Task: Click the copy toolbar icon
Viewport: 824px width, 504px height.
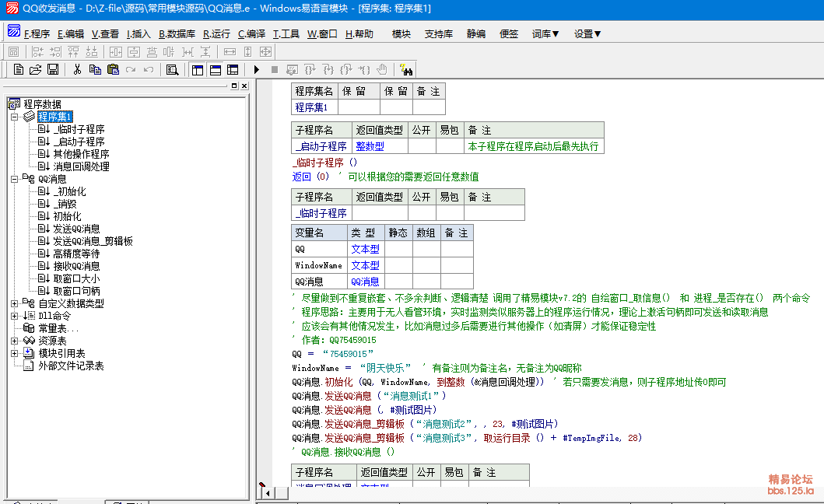Action: tap(95, 69)
